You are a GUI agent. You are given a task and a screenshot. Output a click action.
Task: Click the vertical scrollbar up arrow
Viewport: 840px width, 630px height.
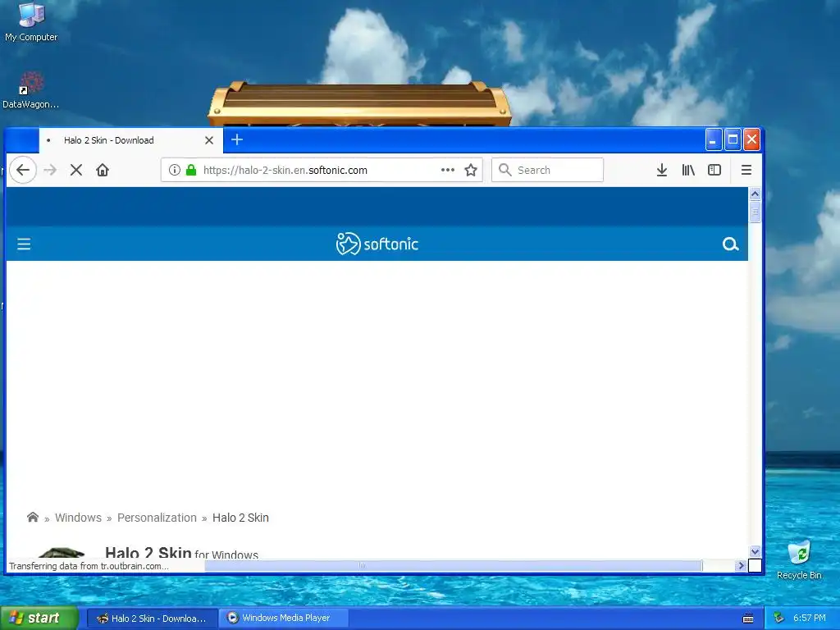755,194
